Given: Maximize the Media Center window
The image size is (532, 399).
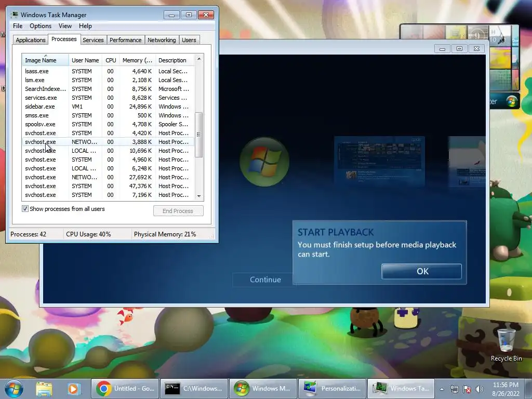Looking at the screenshot, I should [x=459, y=49].
